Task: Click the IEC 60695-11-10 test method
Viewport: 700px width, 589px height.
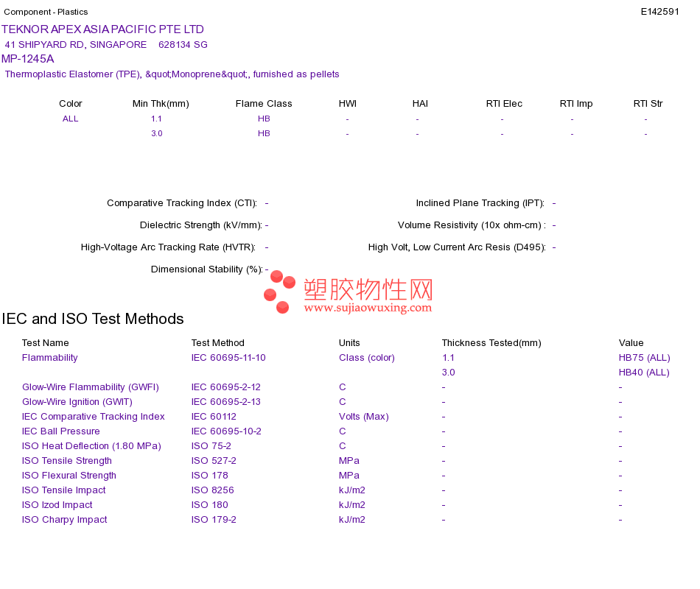Action: coord(228,358)
